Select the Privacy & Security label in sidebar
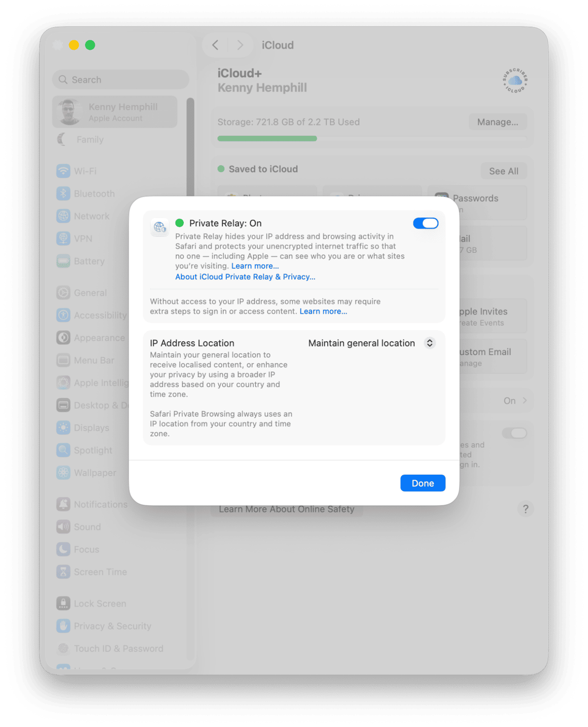The width and height of the screenshot is (588, 727). pyautogui.click(x=113, y=626)
